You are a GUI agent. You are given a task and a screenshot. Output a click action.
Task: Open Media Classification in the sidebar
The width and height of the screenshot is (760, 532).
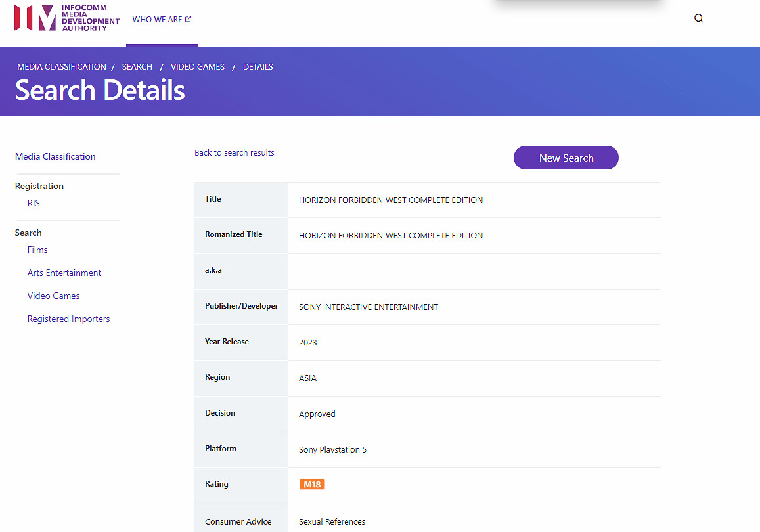[x=55, y=156]
